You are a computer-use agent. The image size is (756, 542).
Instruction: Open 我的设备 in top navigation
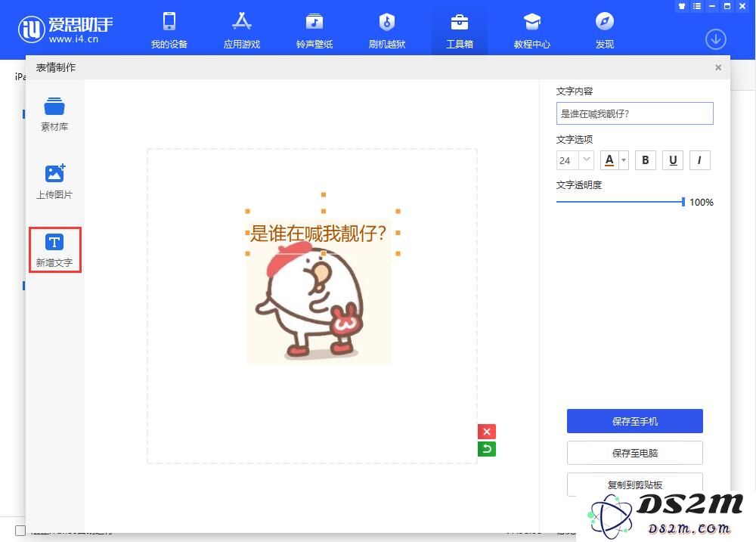pyautogui.click(x=169, y=30)
